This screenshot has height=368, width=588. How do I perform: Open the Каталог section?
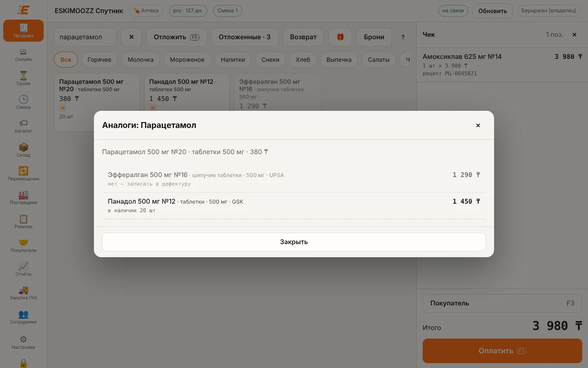tap(23, 126)
